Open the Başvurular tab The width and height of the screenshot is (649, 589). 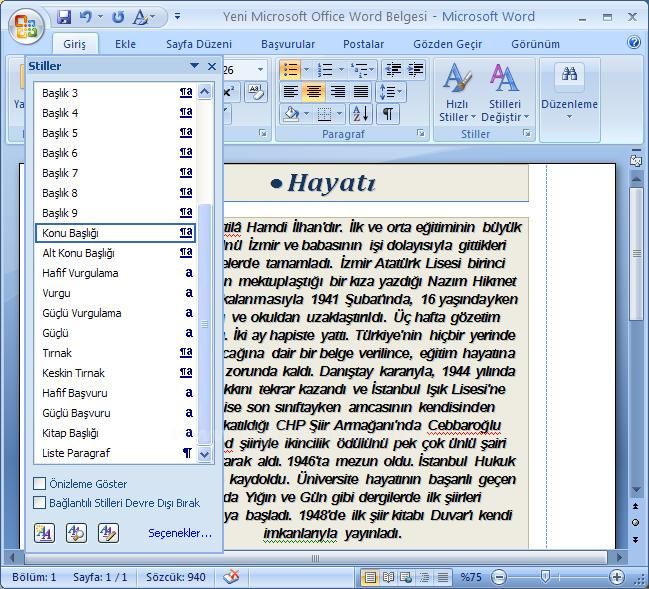pos(288,44)
